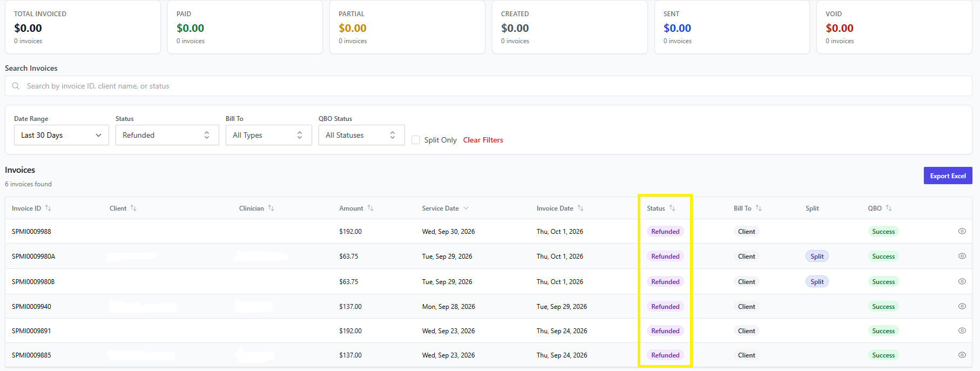Click $192.00 amount in SPMI0009988 row
The width and height of the screenshot is (980, 371).
coord(350,231)
